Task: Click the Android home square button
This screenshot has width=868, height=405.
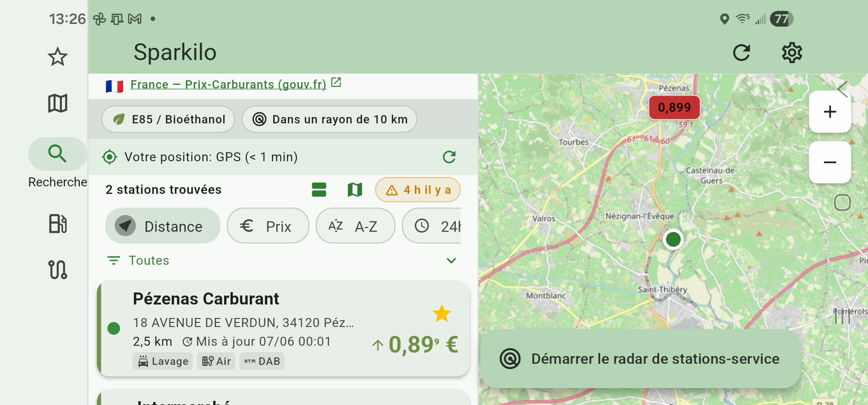Action: pos(842,203)
